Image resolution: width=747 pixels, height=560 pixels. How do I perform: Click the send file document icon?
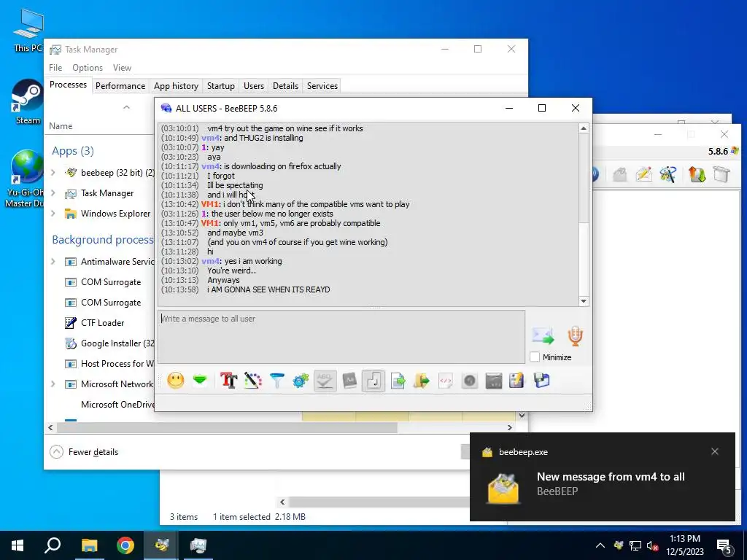tap(398, 381)
